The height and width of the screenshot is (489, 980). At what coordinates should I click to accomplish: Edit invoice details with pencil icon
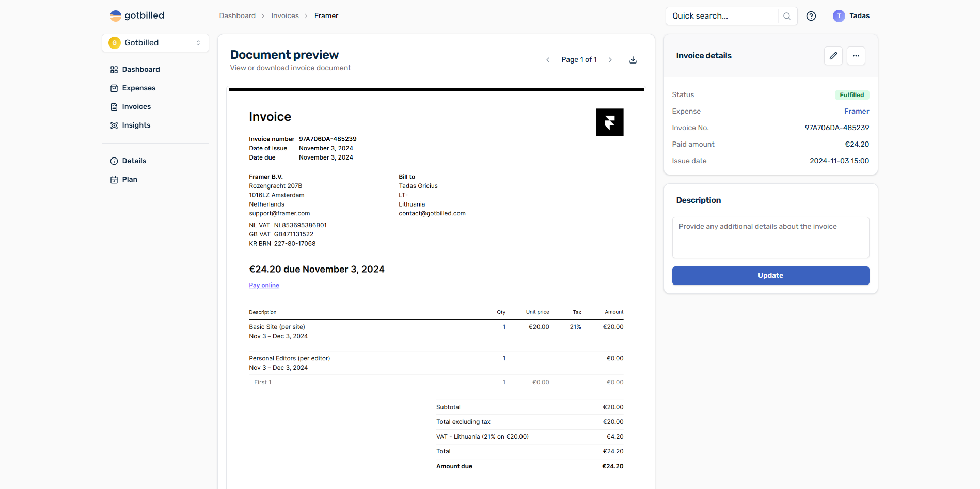(x=833, y=56)
